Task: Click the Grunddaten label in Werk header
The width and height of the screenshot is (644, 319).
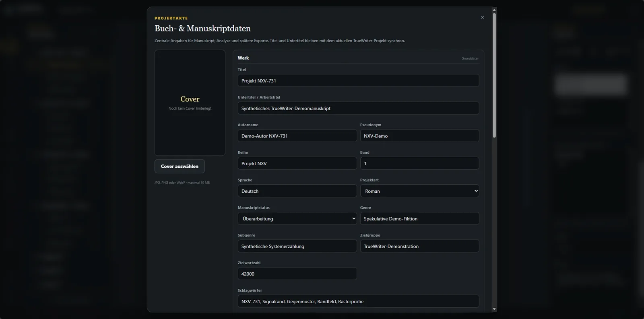Action: coord(470,59)
